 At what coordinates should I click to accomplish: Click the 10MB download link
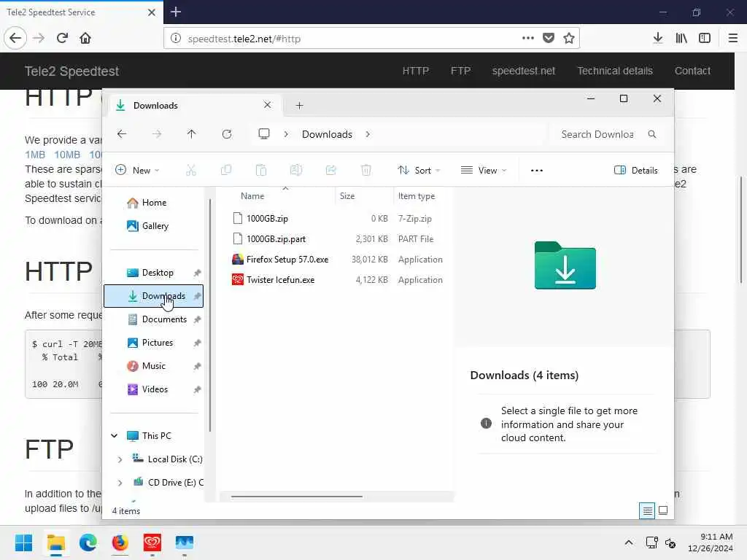click(x=66, y=155)
